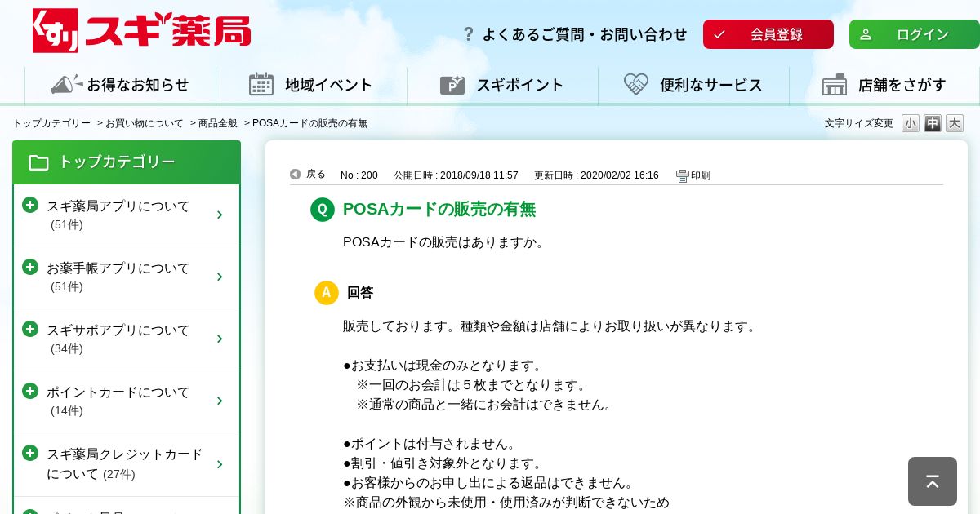Click the P point icon beside スギポイント
The image size is (980, 514).
452,84
